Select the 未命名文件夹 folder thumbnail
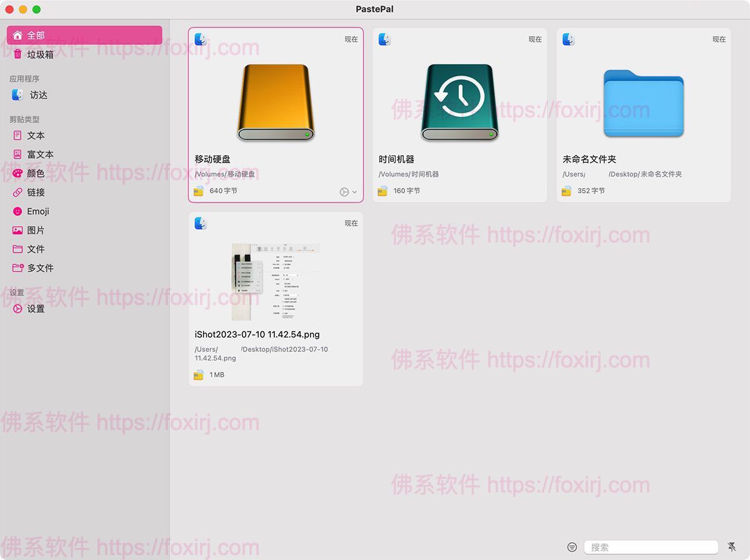Screen dimensions: 750x560 (643, 103)
